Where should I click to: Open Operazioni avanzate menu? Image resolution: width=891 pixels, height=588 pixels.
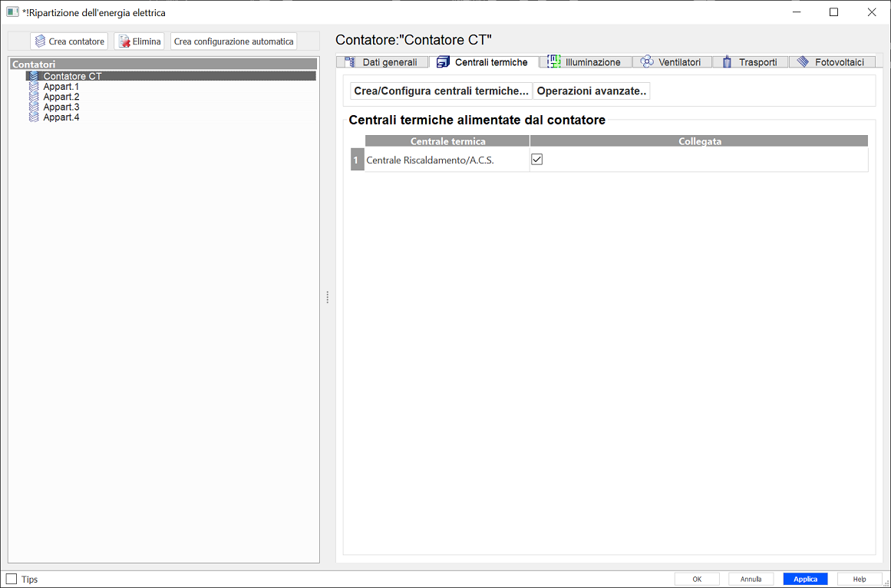[x=592, y=91]
